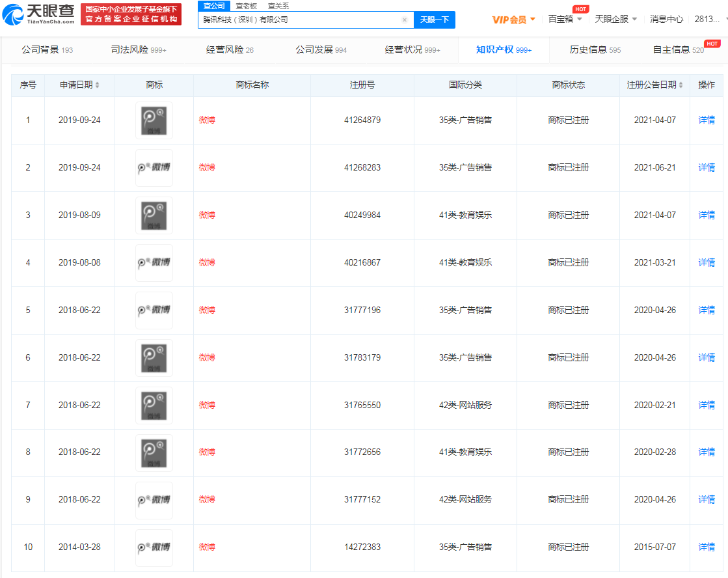Switch to the 查老板 tab

(x=246, y=5)
